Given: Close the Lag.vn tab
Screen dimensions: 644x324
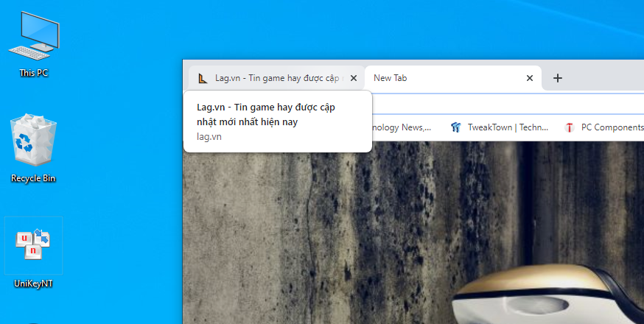Looking at the screenshot, I should (x=353, y=78).
